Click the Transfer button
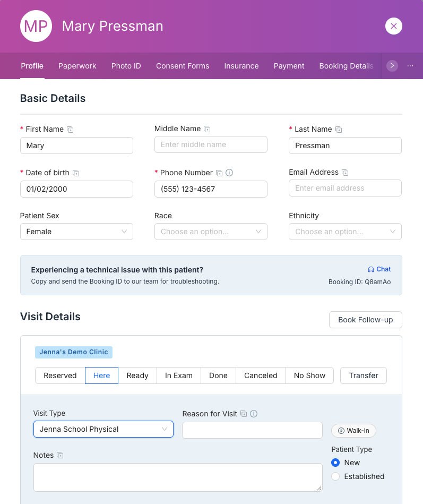This screenshot has width=423, height=504. coord(364,375)
